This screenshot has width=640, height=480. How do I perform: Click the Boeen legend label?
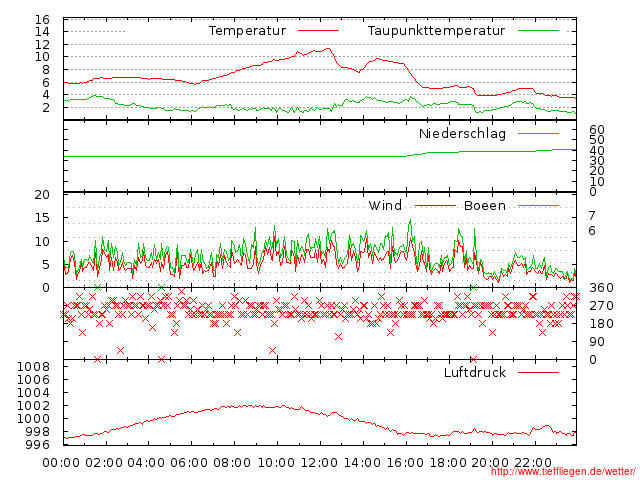click(x=485, y=205)
